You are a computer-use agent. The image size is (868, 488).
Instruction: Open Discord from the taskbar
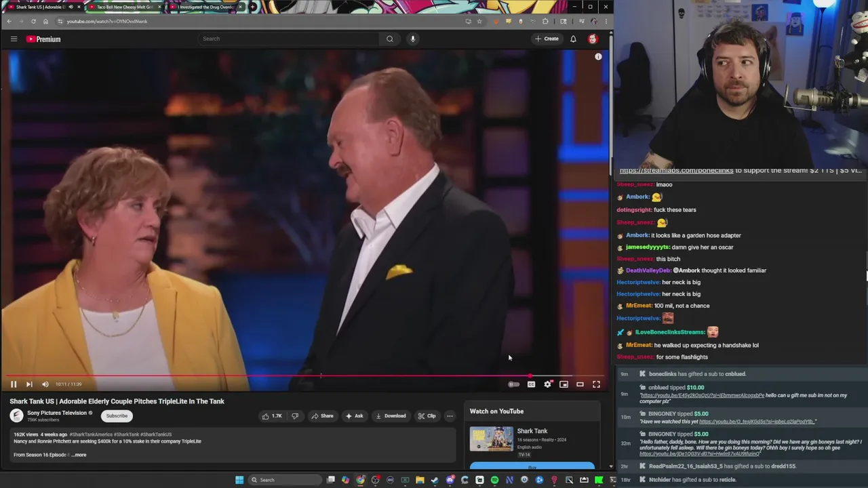tap(450, 480)
